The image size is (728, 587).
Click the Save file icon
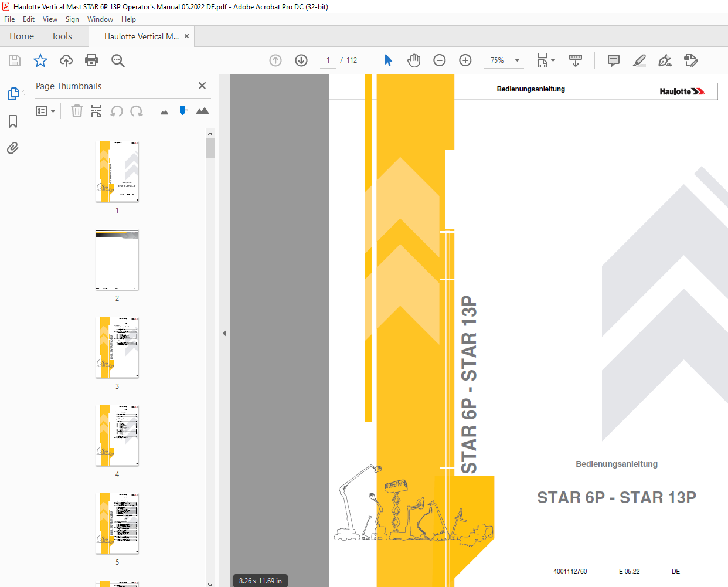(x=15, y=60)
